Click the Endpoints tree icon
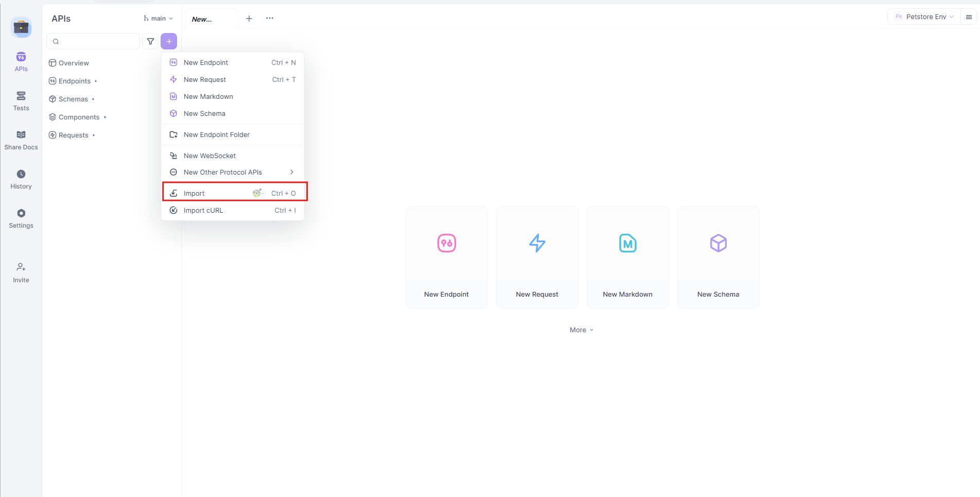The height and width of the screenshot is (497, 980). (x=52, y=81)
